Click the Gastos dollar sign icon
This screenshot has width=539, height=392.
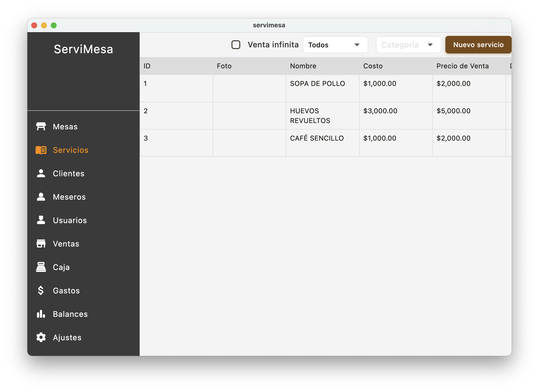41,290
